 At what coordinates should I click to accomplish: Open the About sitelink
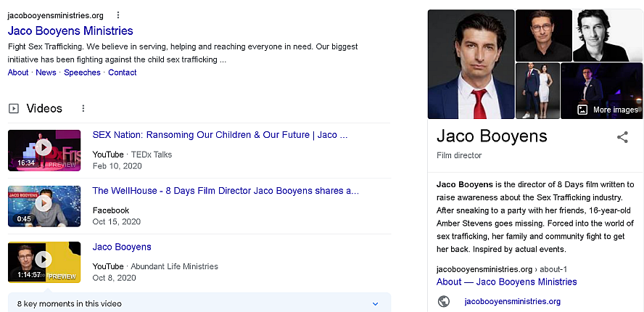point(18,73)
